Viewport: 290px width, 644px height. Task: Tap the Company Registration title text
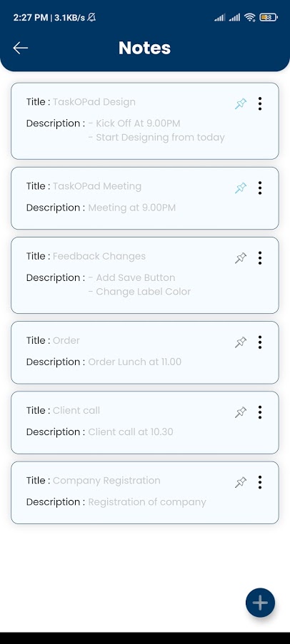click(x=106, y=481)
